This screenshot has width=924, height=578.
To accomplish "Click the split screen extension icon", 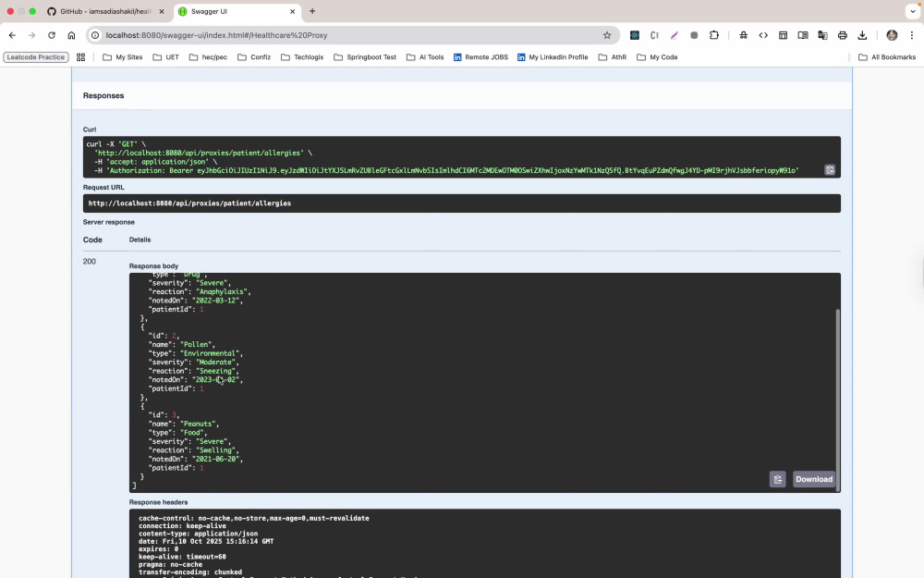I will pos(803,35).
